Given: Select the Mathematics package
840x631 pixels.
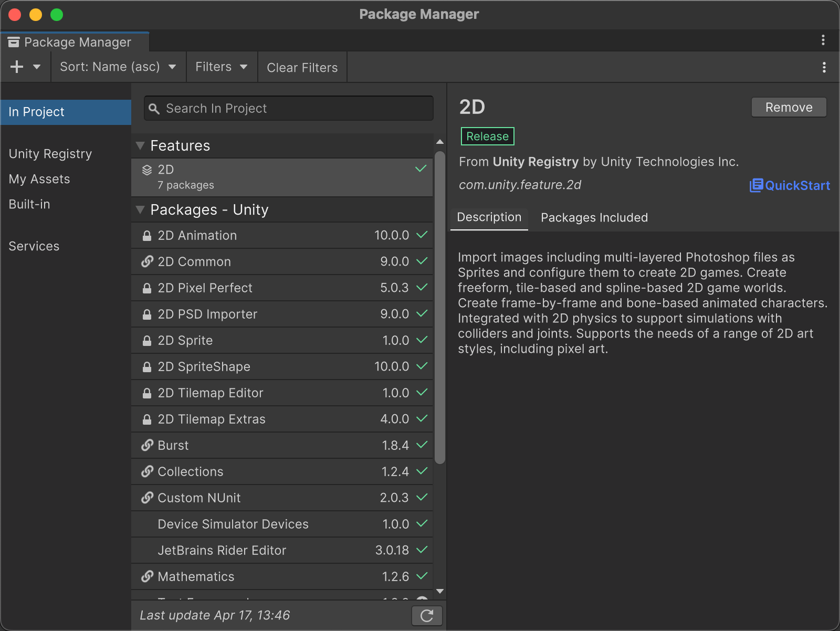Looking at the screenshot, I should [x=282, y=576].
